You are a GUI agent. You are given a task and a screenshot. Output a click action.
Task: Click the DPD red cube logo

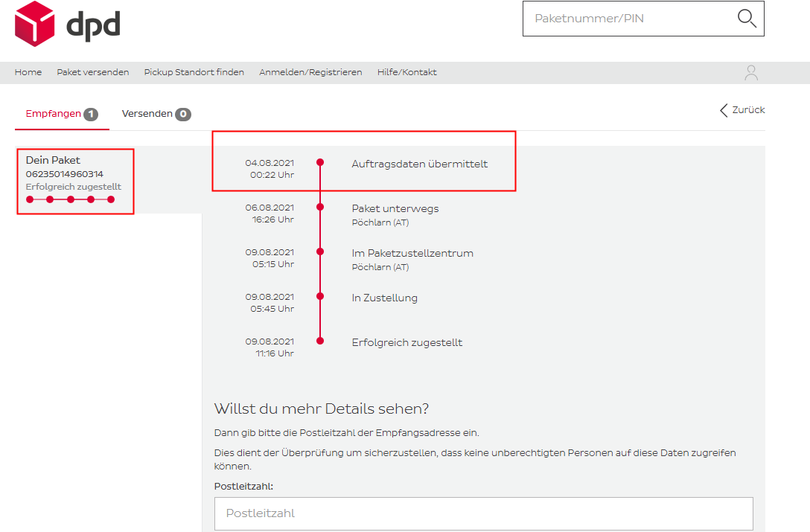point(35,24)
